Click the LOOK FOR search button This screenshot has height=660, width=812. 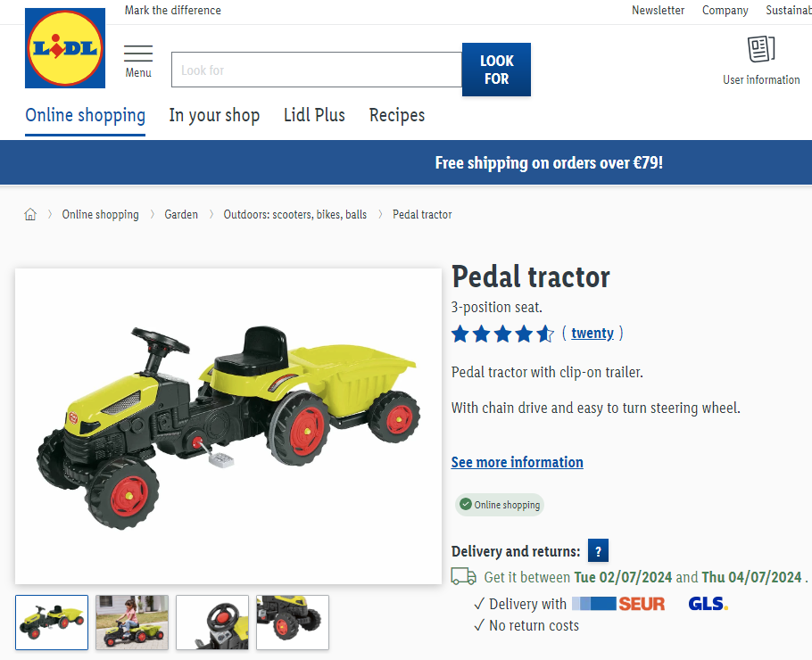496,70
